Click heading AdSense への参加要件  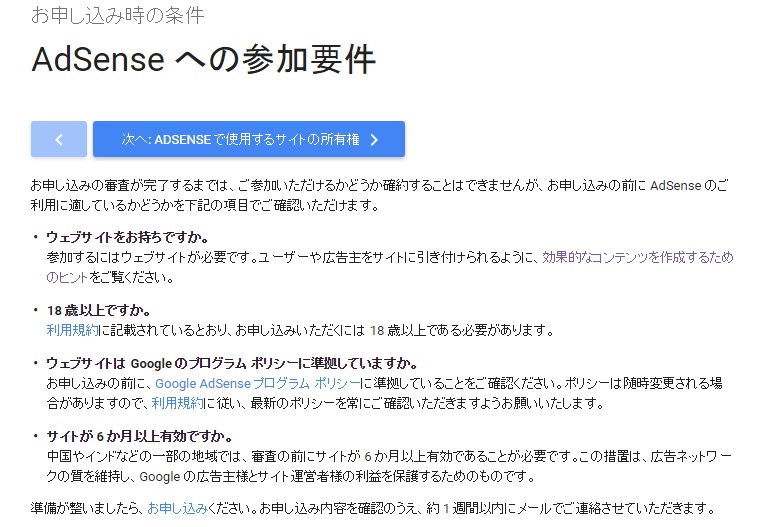(x=203, y=59)
